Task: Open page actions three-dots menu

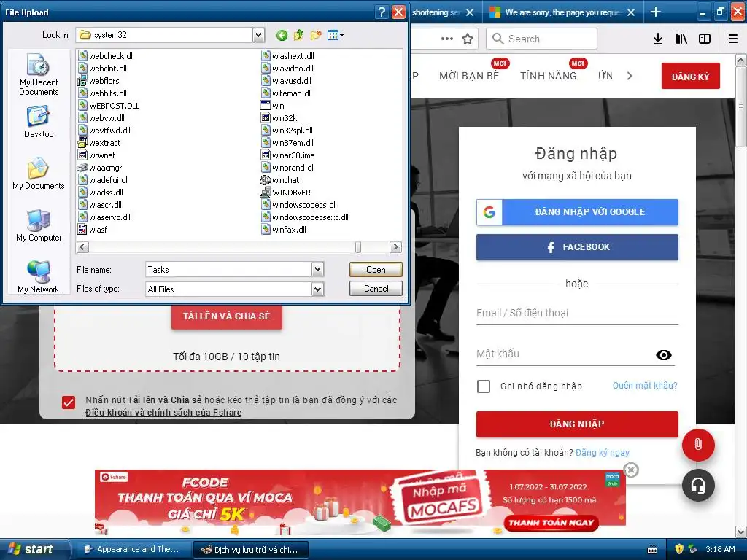Action: pos(447,39)
